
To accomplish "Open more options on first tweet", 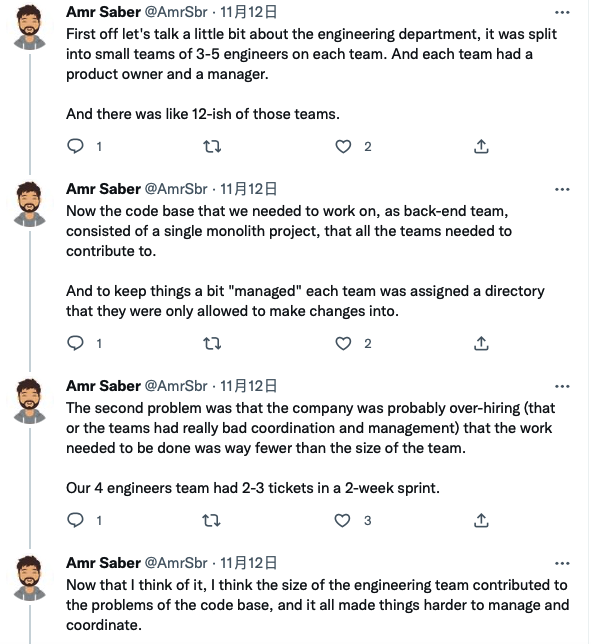I will [562, 12].
